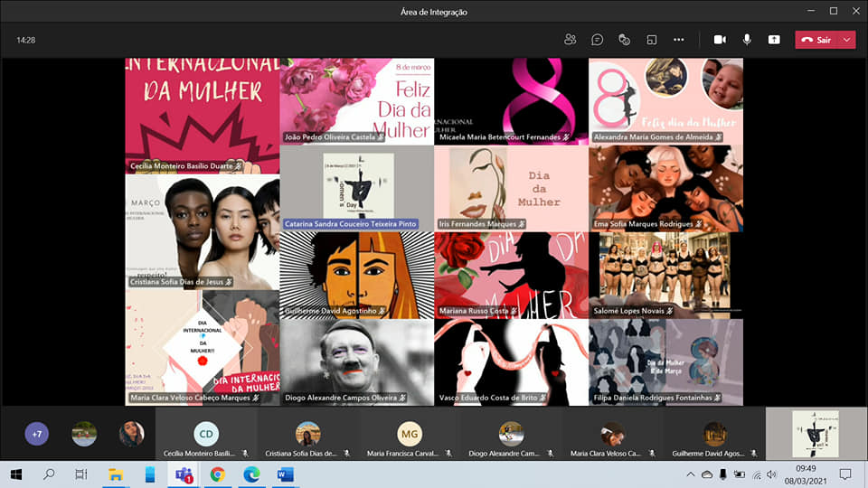Screen dimensions: 868x488
Task: Open the breakout rooms icon
Action: click(651, 40)
